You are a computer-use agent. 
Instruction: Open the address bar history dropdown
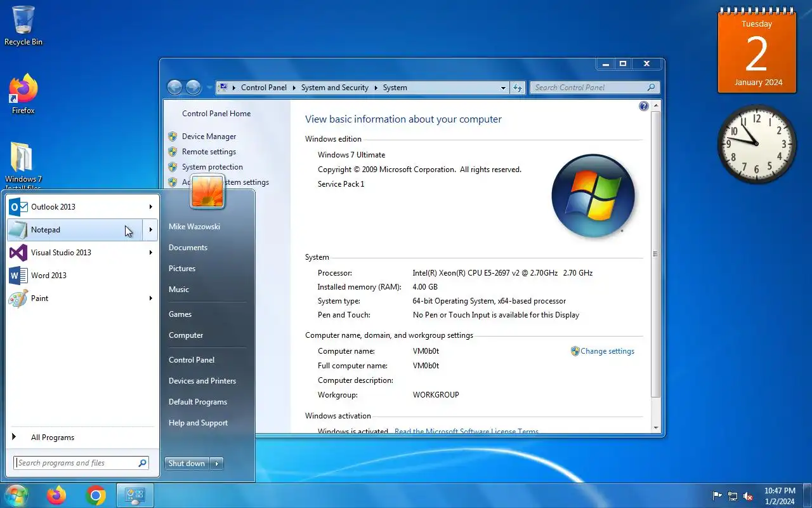coord(504,88)
